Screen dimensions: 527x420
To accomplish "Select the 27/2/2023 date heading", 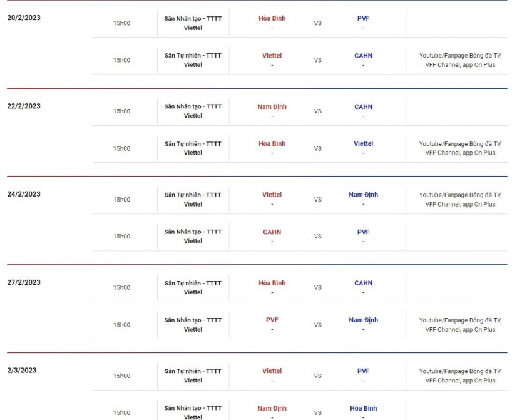I will pyautogui.click(x=24, y=282).
